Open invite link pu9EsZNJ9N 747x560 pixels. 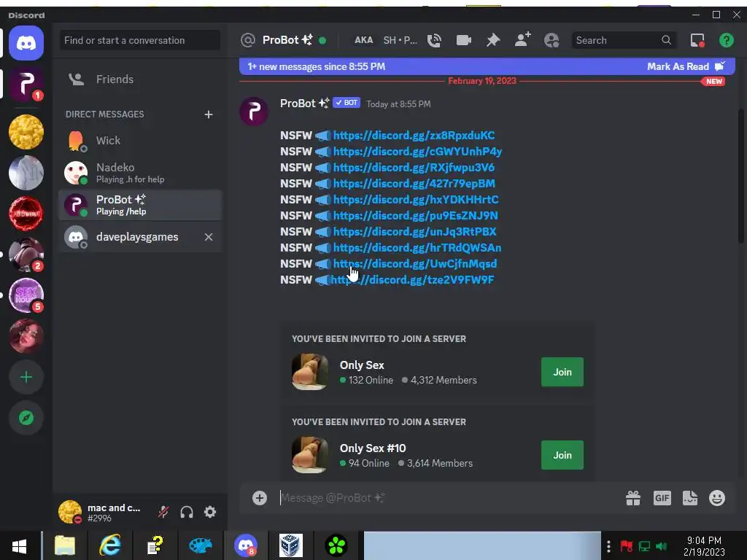coord(415,216)
